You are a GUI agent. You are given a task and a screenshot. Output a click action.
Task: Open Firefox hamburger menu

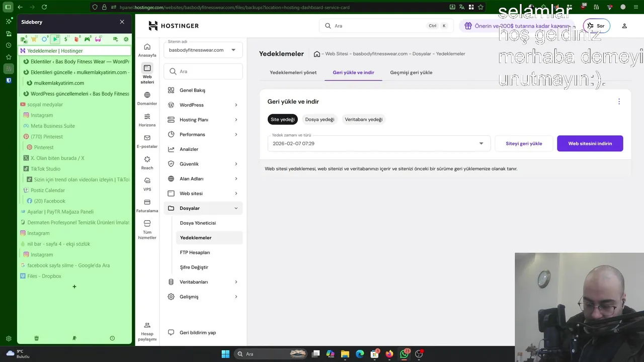[635, 7]
